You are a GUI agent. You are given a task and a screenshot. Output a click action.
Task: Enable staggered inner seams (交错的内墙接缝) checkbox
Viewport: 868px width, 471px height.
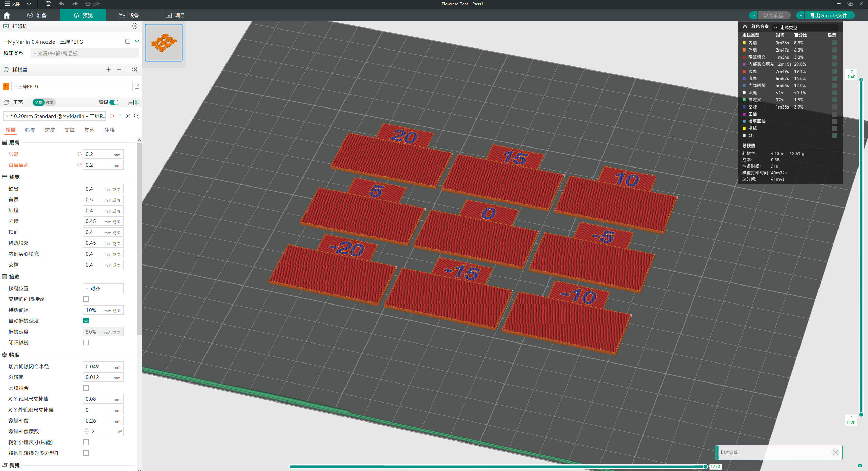86,299
